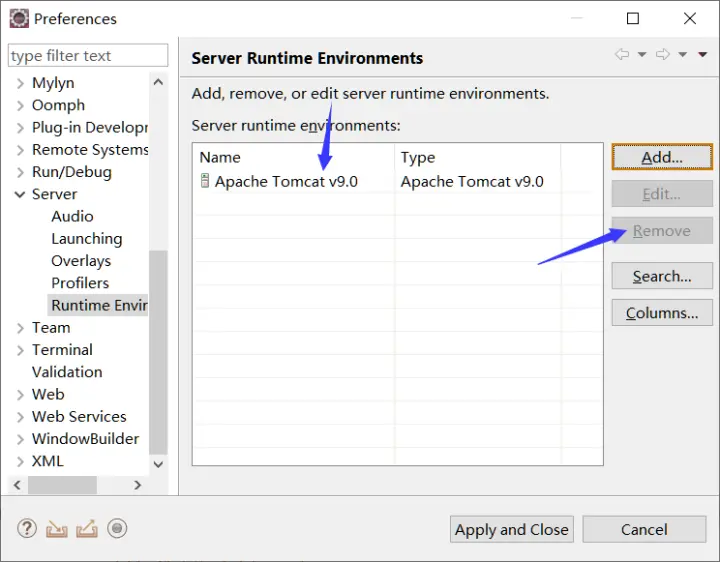This screenshot has height=562, width=720.
Task: Click the Help question mark icon
Action: click(x=27, y=529)
